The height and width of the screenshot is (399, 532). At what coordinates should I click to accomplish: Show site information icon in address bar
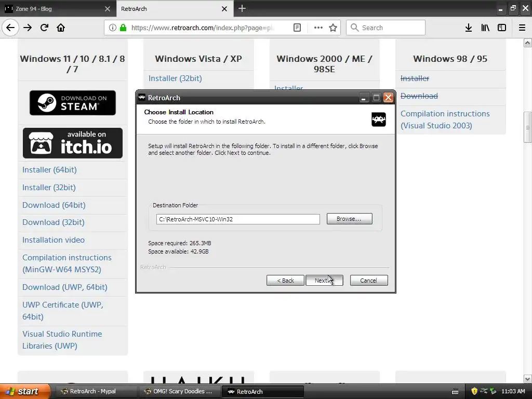113,28
